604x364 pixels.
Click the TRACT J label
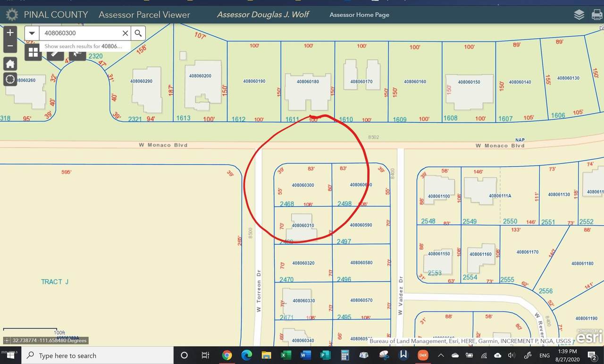tap(55, 282)
